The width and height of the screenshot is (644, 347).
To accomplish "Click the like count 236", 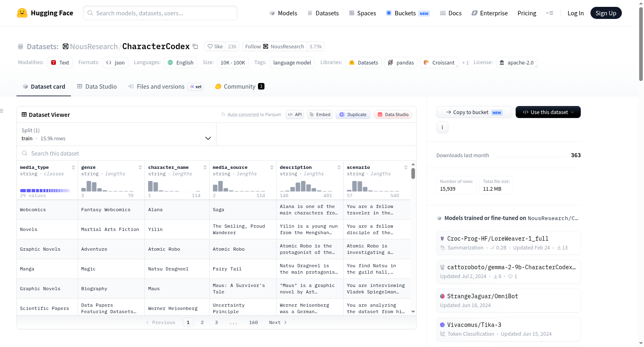I will pyautogui.click(x=232, y=46).
